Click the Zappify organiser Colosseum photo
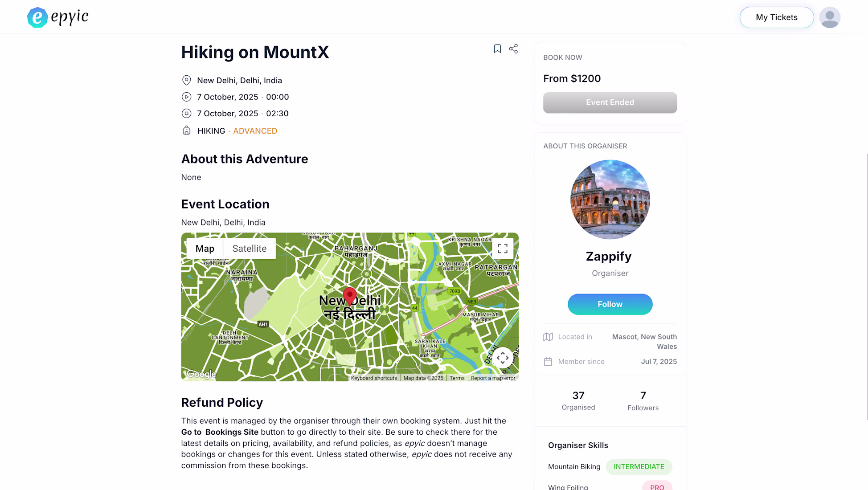This screenshot has height=490, width=868. coord(610,199)
